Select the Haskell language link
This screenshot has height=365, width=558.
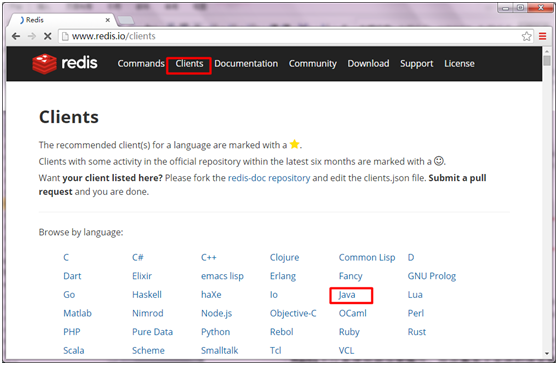click(x=147, y=295)
